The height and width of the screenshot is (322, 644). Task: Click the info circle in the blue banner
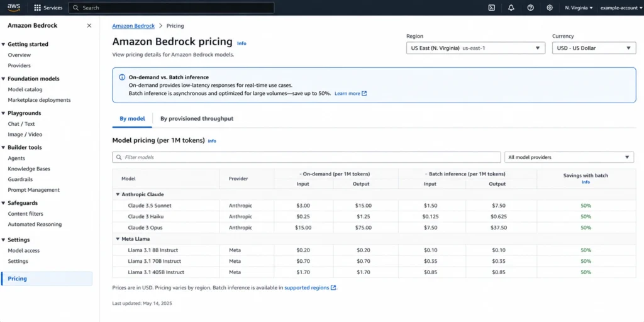click(122, 77)
